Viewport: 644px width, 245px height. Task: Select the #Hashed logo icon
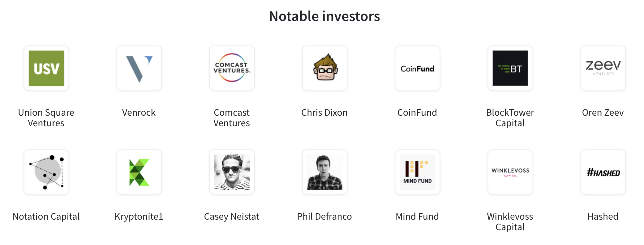click(603, 172)
